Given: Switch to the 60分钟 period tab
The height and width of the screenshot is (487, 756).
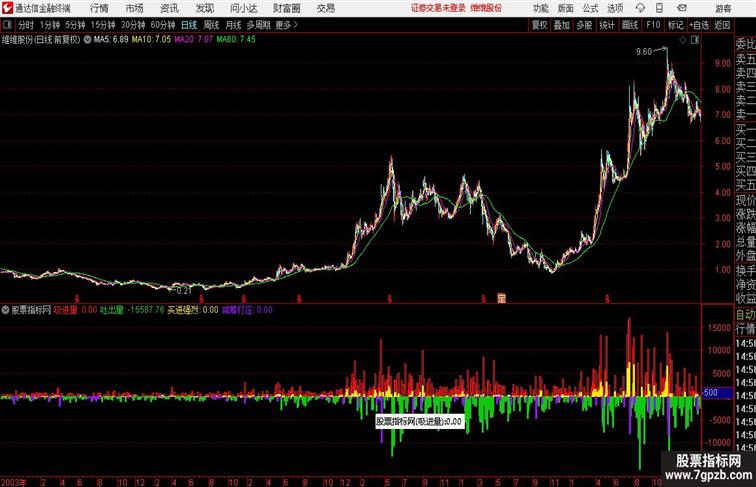Looking at the screenshot, I should click(162, 25).
